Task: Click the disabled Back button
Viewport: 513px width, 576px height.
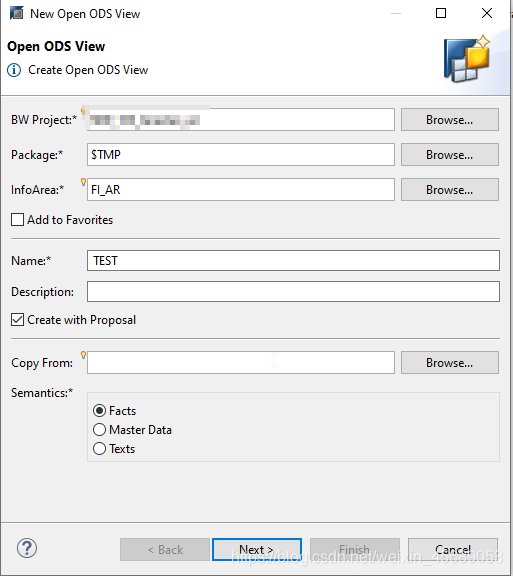Action: pos(165,550)
